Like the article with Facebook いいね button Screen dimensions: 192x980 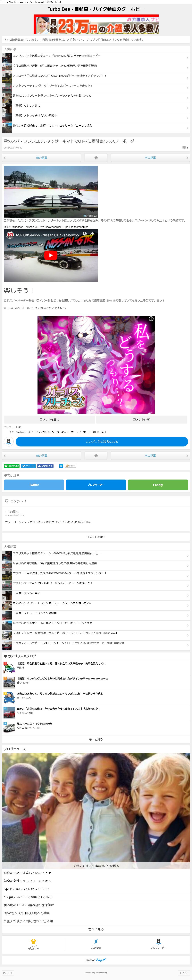45,466
